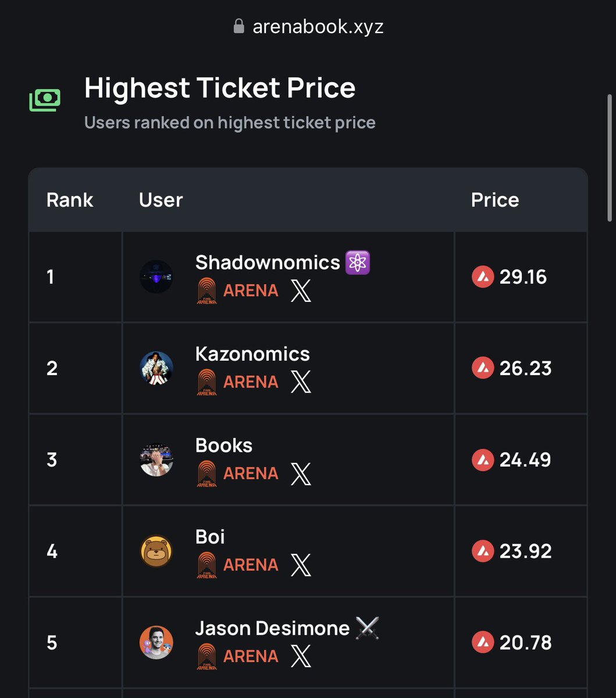Click Kazonomics' avatar thumbnail
616x698 pixels.
click(156, 368)
